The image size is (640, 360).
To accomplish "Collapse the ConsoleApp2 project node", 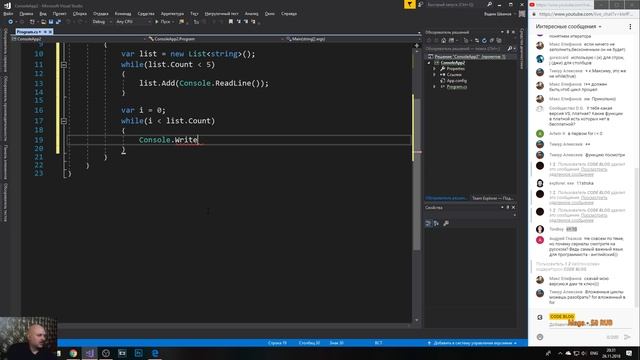I will tap(429, 63).
